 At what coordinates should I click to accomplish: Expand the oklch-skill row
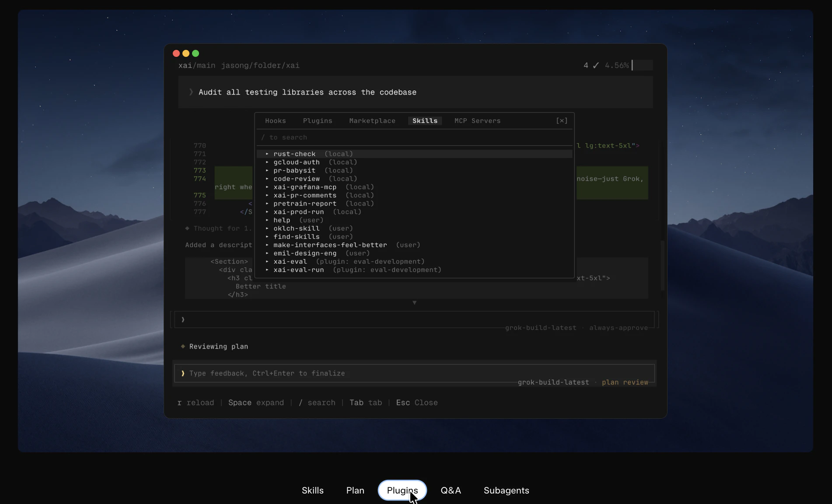point(414,229)
